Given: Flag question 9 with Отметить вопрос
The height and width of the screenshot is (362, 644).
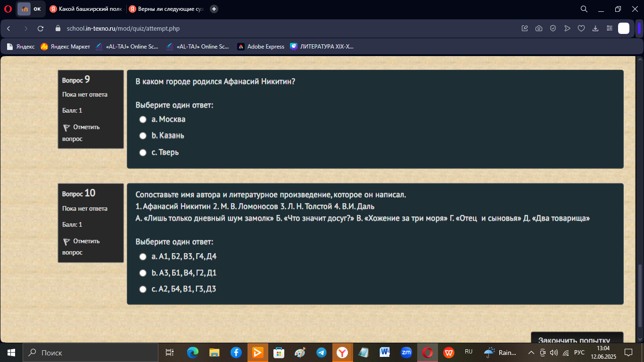Looking at the screenshot, I should coord(81,133).
